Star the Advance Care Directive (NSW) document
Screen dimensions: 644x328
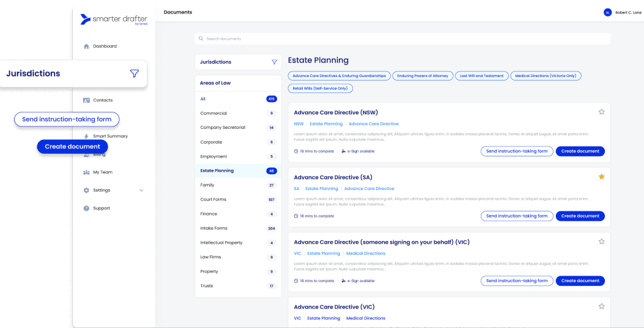601,112
